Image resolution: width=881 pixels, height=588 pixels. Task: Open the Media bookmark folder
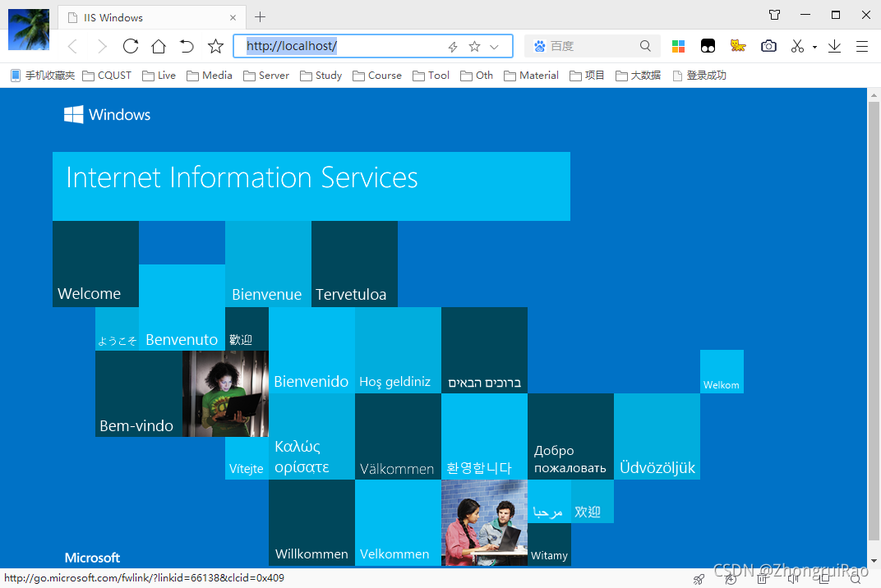pyautogui.click(x=210, y=76)
